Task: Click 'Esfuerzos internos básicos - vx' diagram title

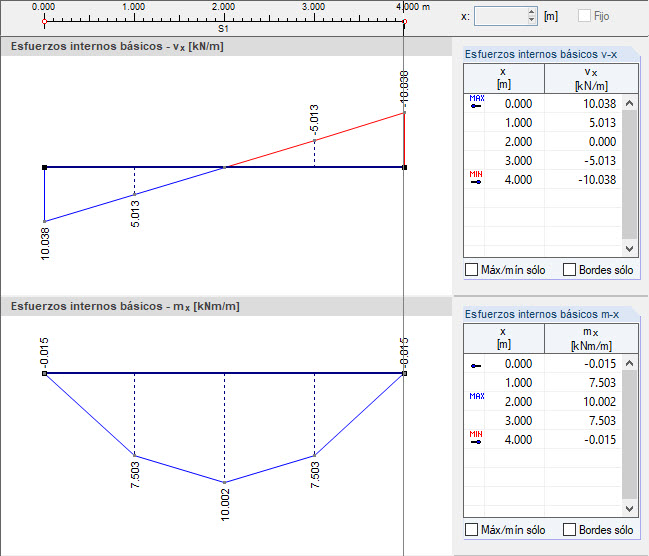Action: pos(117,46)
